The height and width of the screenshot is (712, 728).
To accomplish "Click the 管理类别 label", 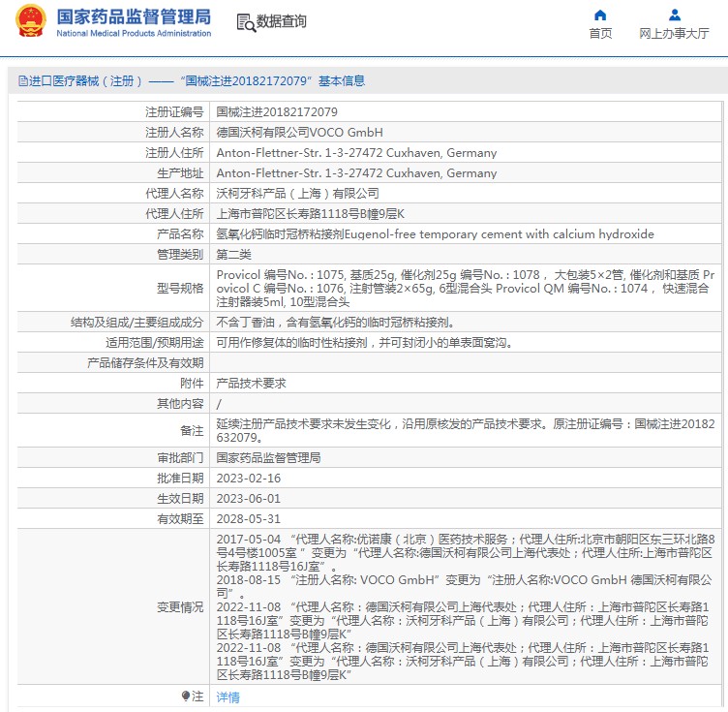I will pos(180,255).
